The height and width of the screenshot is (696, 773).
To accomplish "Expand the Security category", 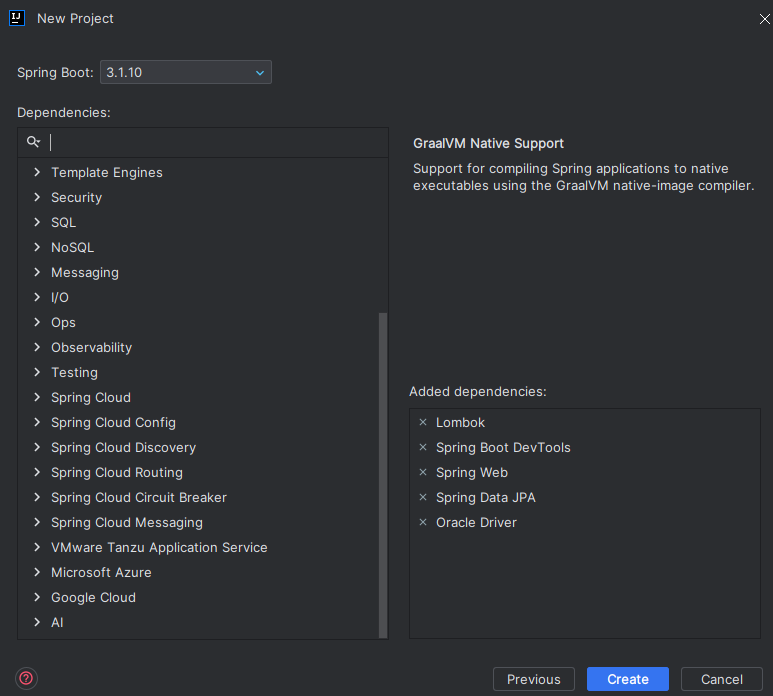I will pos(37,197).
